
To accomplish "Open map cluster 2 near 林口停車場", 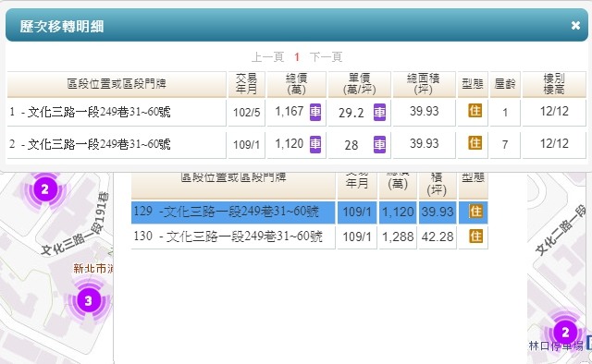I will [x=565, y=333].
